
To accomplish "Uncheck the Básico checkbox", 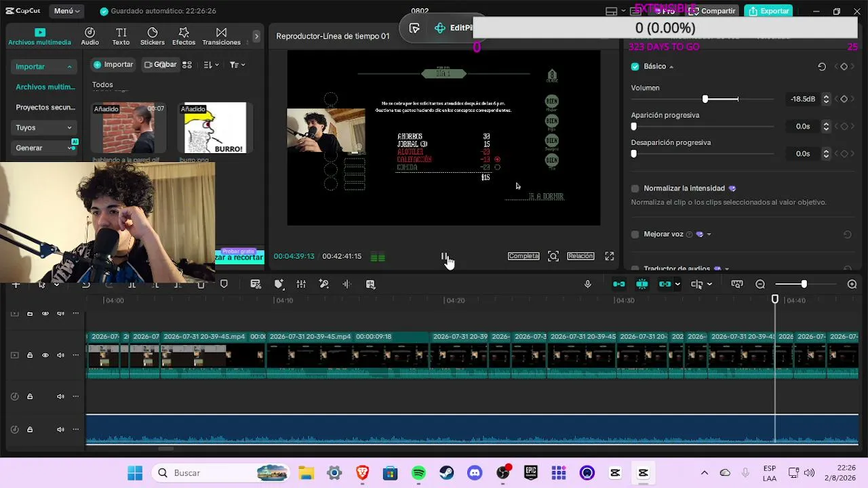I will click(635, 66).
